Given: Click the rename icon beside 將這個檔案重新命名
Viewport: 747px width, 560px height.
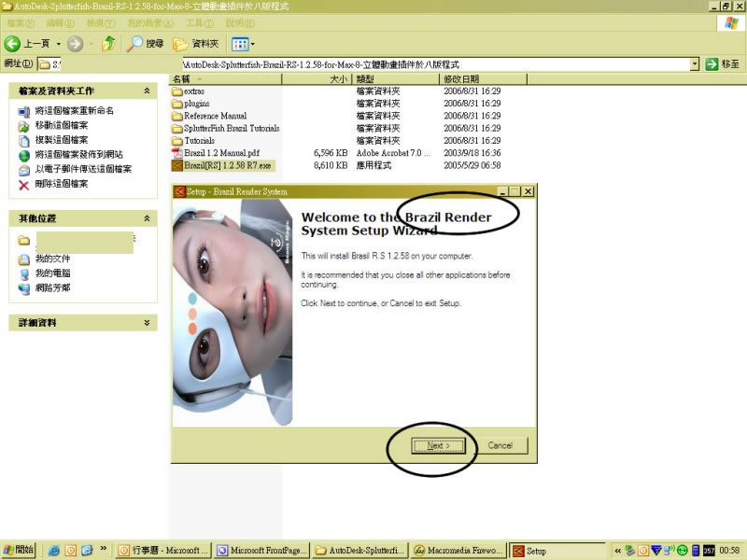Looking at the screenshot, I should 24,111.
